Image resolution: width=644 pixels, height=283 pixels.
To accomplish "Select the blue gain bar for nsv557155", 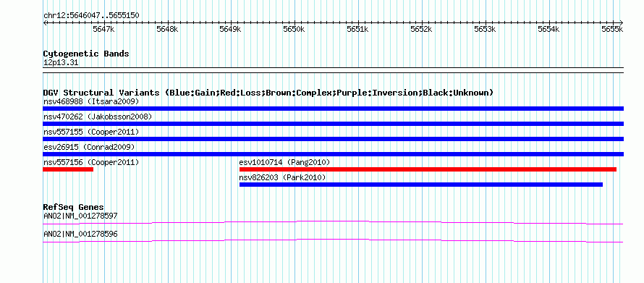I will pos(333,139).
